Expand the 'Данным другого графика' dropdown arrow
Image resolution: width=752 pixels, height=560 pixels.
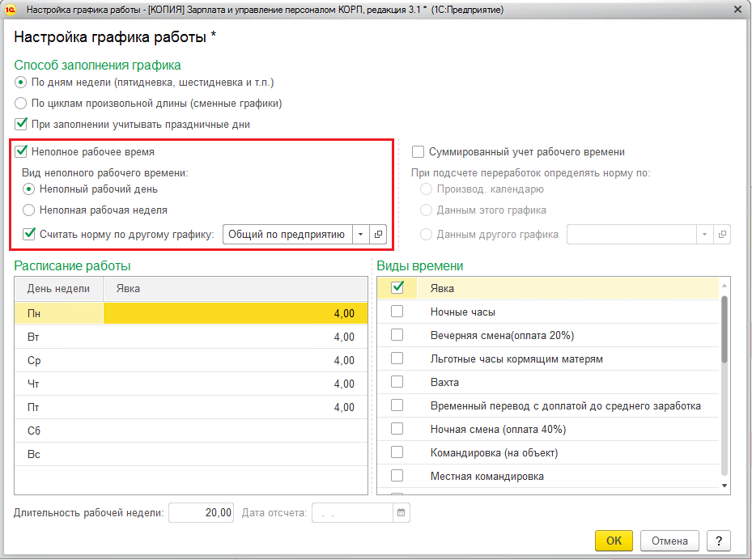click(x=704, y=235)
